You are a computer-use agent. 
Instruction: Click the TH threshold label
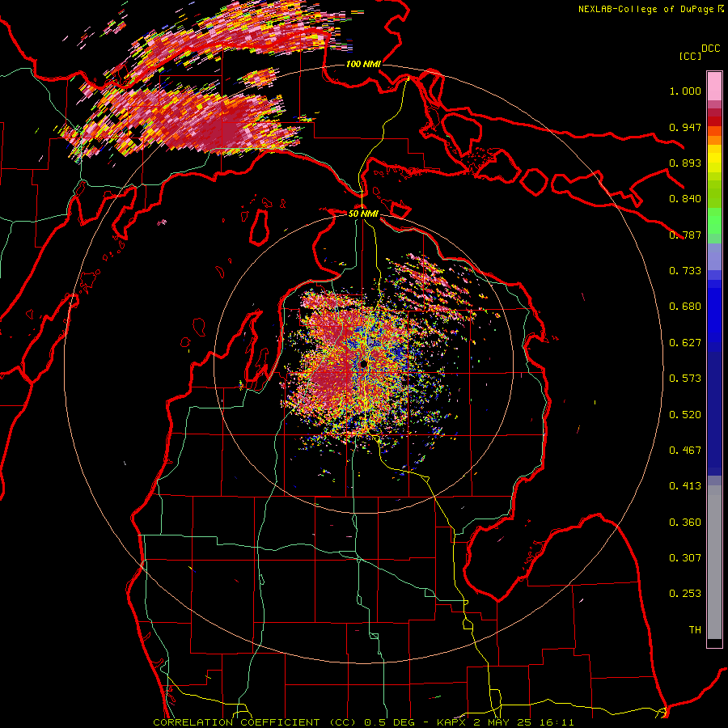pos(695,630)
